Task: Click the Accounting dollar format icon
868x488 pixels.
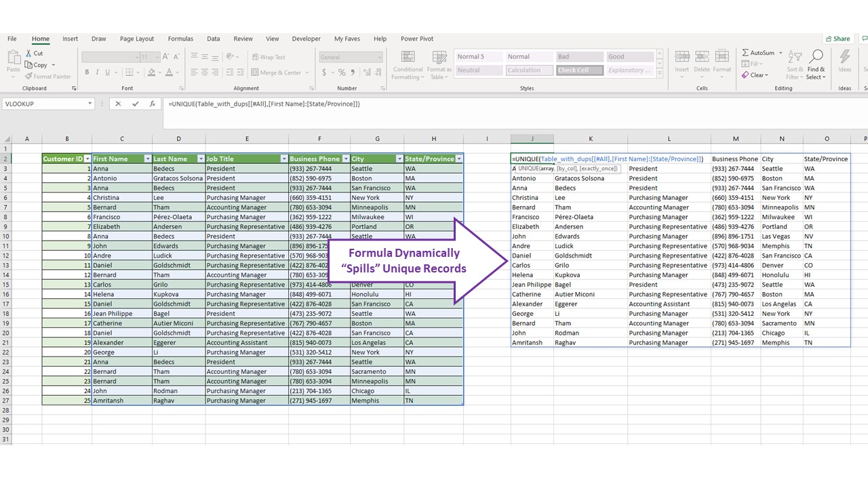Action: pos(325,73)
